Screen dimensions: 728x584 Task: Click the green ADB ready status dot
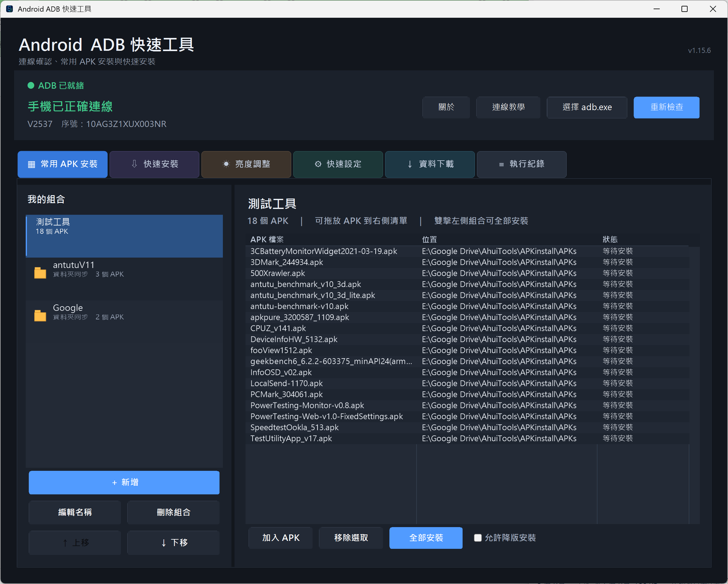pyautogui.click(x=31, y=85)
